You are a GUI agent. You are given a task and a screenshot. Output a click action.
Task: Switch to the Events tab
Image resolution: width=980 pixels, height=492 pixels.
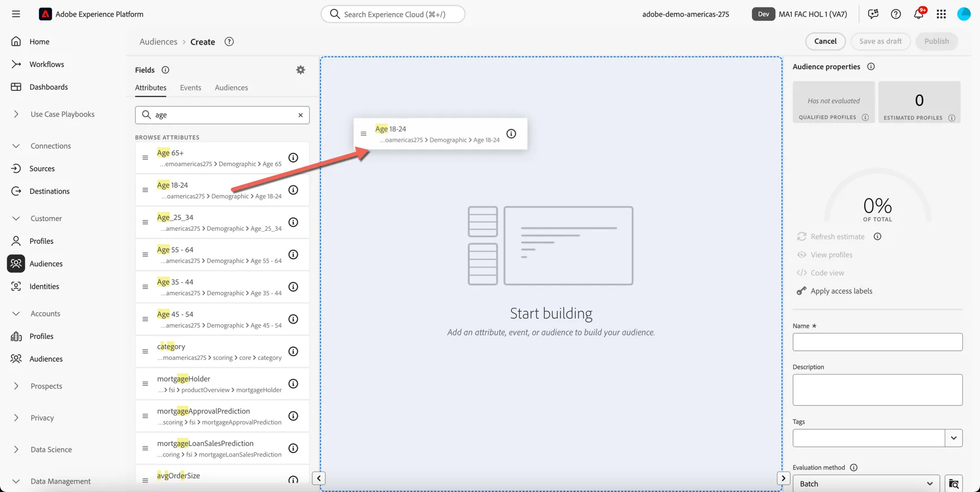[x=191, y=87]
